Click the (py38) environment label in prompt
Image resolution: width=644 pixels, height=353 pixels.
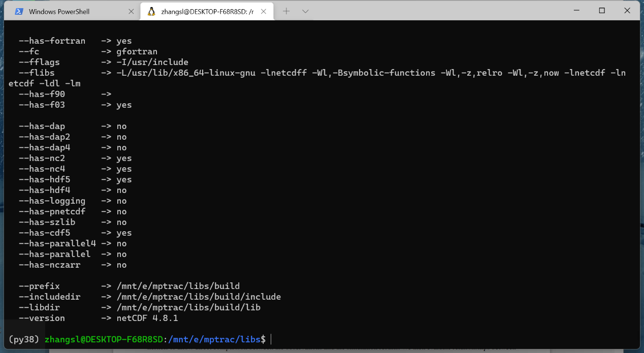coord(24,339)
